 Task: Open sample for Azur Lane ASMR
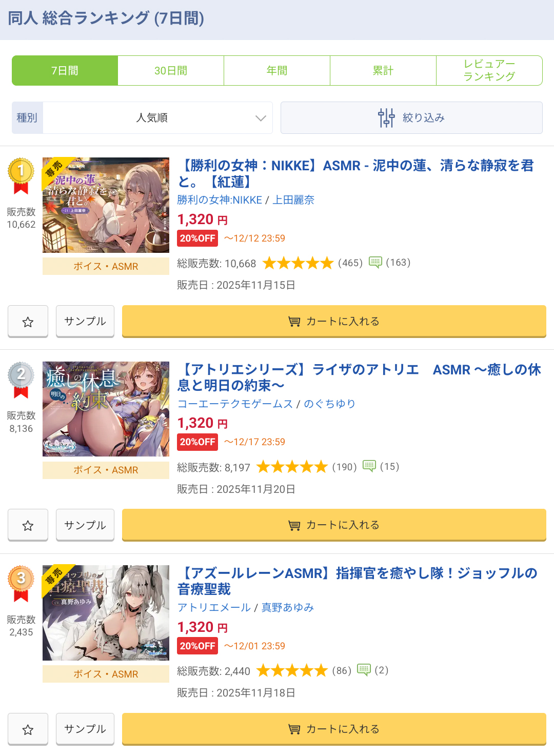click(85, 729)
